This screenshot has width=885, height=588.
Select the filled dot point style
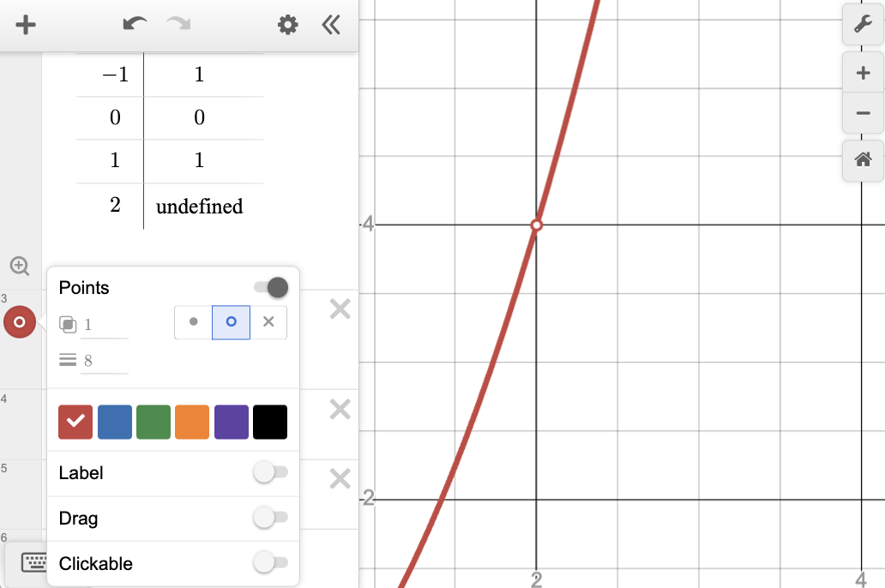[194, 322]
